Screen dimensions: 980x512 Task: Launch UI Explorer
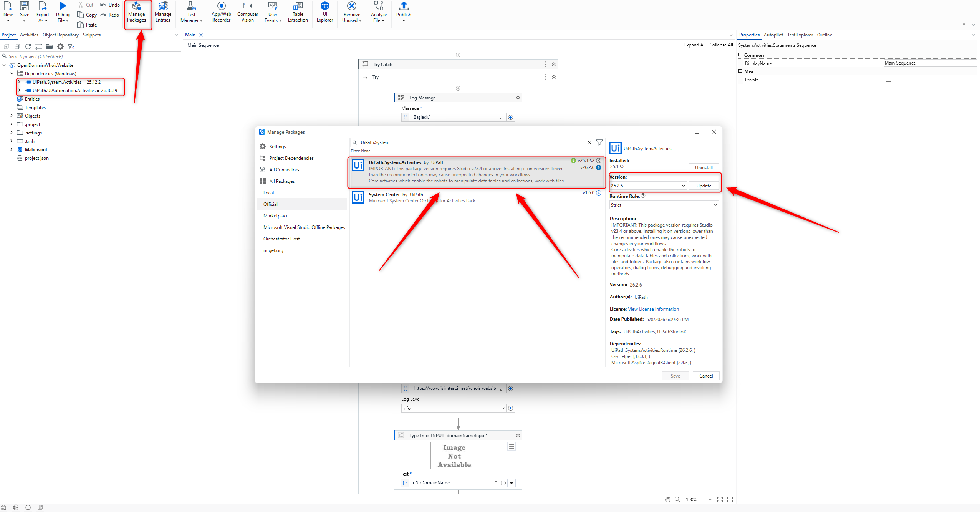click(x=325, y=12)
